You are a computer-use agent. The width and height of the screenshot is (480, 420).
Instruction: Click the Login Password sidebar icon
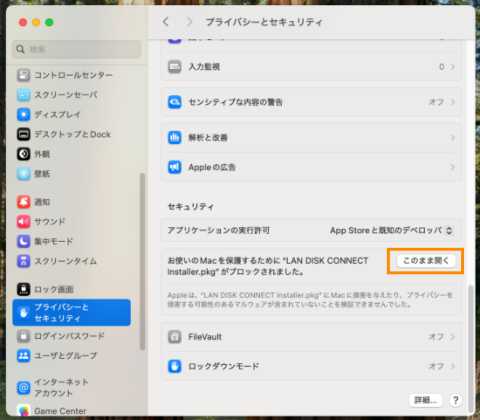pyautogui.click(x=23, y=336)
